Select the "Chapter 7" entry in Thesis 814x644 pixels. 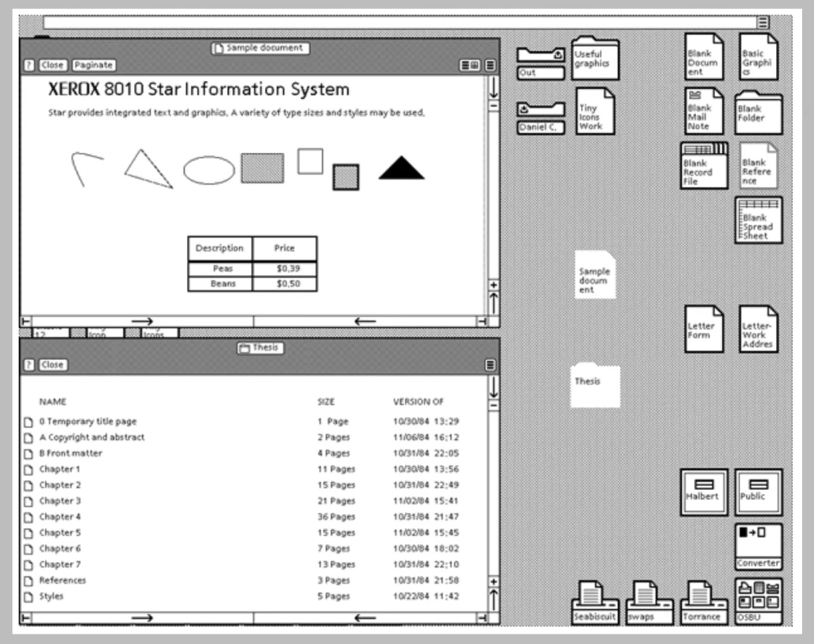pyautogui.click(x=242, y=564)
